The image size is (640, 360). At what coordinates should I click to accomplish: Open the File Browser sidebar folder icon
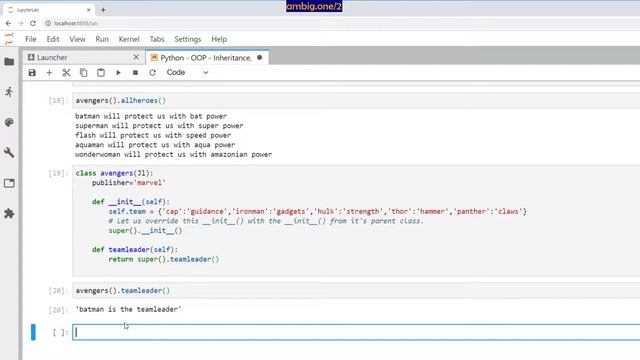click(x=9, y=62)
